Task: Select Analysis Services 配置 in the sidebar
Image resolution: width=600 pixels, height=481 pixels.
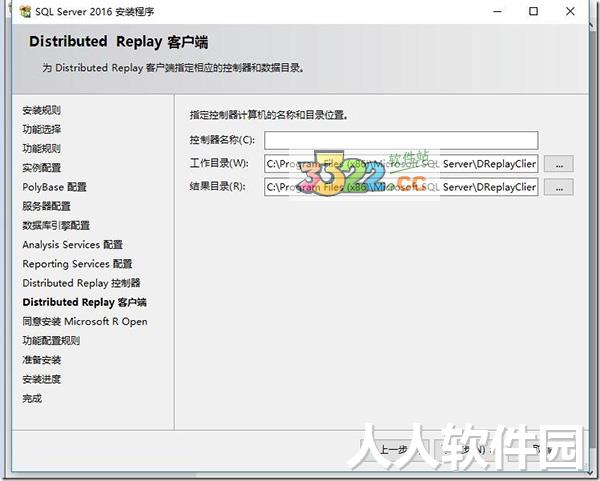Action: click(72, 245)
